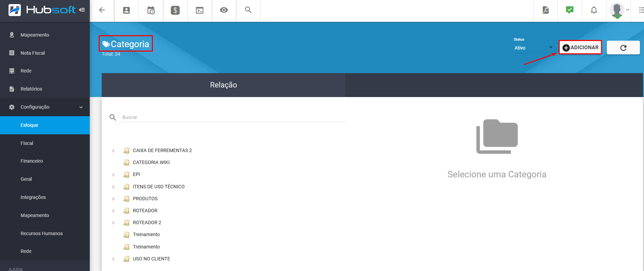Screen dimensions: 644x271
Task: Open the search magnifier in top toolbar
Action: tap(248, 10)
